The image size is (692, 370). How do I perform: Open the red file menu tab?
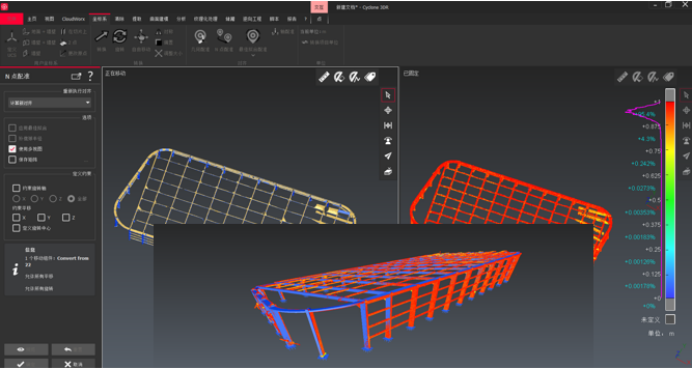tap(11, 19)
